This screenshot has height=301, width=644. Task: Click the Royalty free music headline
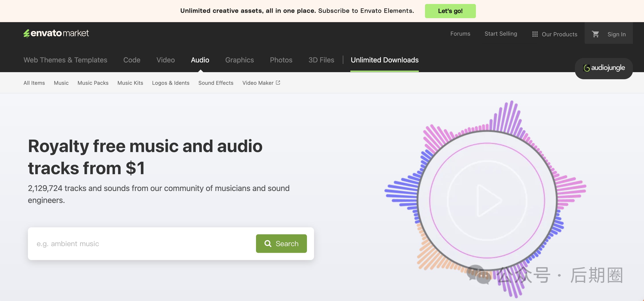[x=145, y=157]
